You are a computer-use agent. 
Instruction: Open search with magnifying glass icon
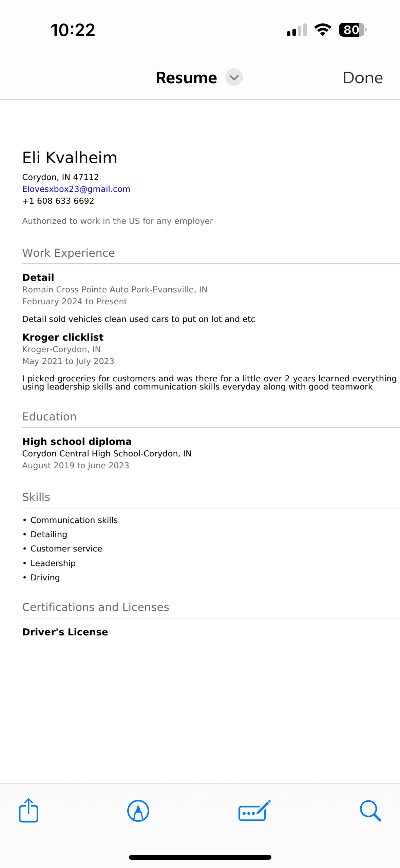pos(370,811)
